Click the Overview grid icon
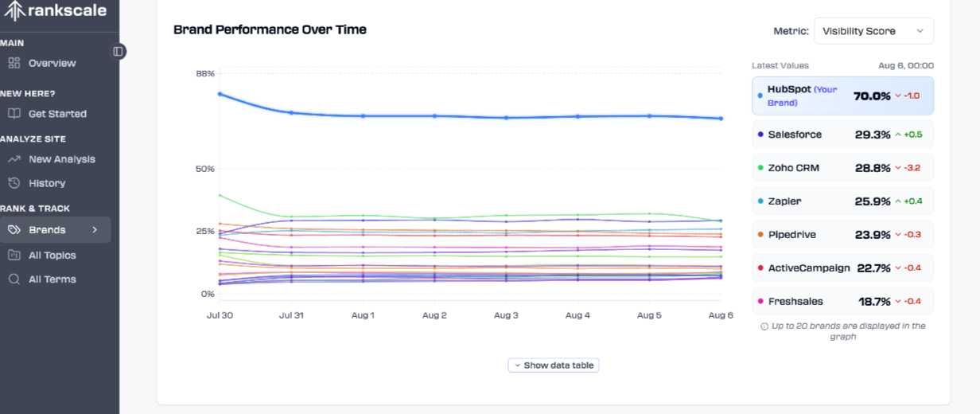 [x=14, y=63]
